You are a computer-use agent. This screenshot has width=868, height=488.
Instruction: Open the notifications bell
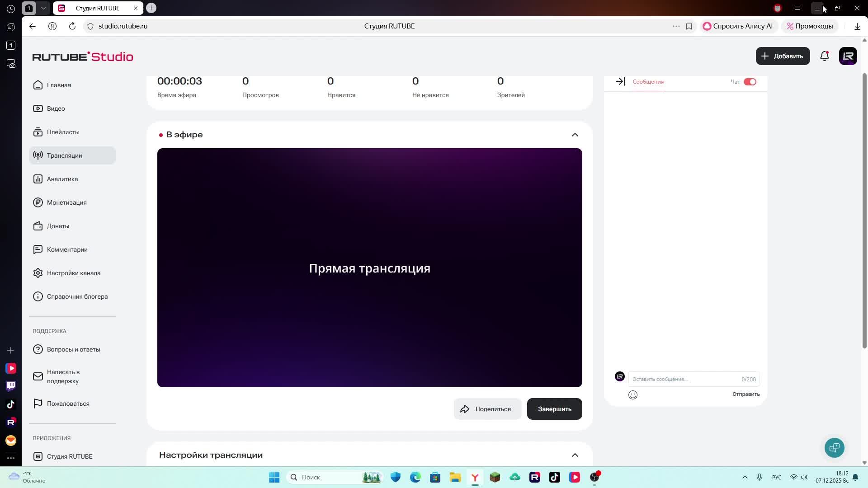(824, 56)
